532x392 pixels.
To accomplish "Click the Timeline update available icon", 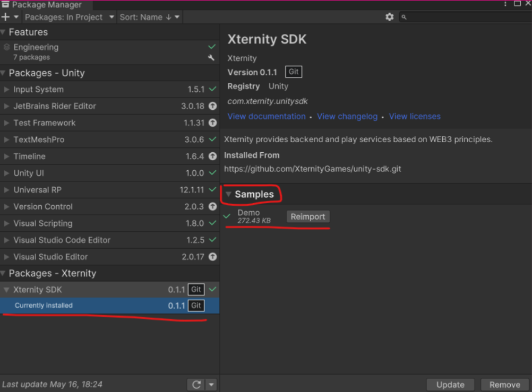I will coord(212,156).
